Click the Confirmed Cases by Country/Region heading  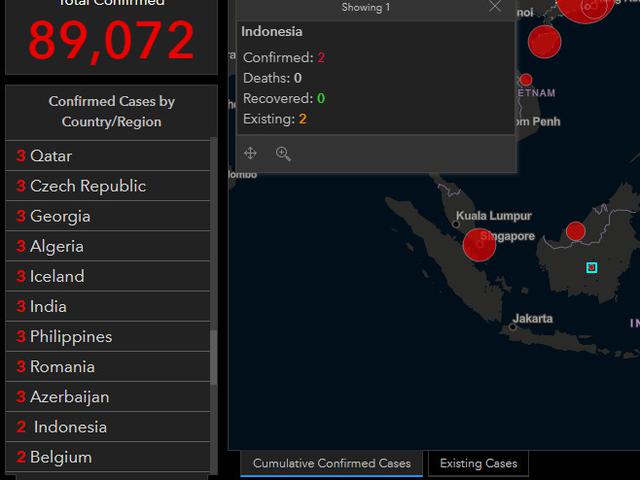click(111, 111)
